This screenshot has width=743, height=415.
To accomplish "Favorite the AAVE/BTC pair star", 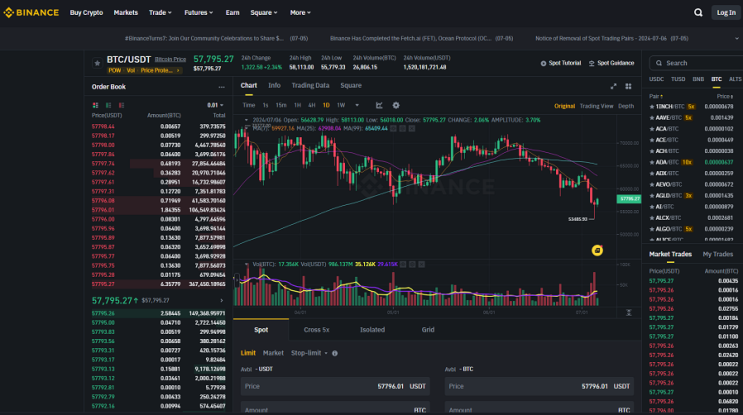I will [x=652, y=117].
